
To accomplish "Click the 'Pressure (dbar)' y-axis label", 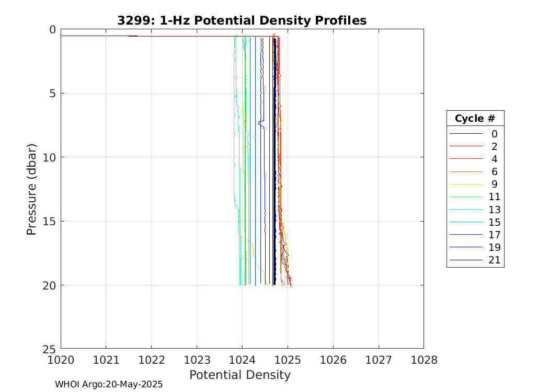I will click(31, 189).
